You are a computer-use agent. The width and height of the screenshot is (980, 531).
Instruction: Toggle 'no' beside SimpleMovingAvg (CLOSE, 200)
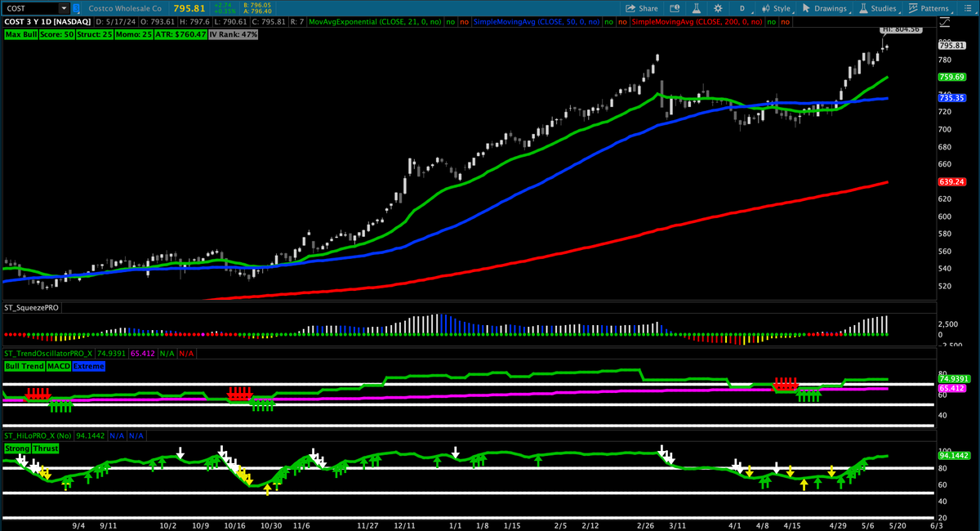[x=773, y=22]
